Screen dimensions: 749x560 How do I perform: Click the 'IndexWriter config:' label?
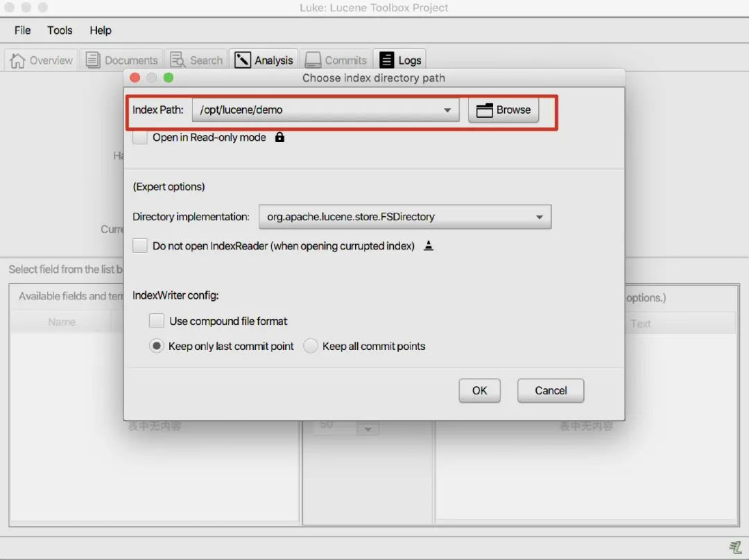click(175, 295)
